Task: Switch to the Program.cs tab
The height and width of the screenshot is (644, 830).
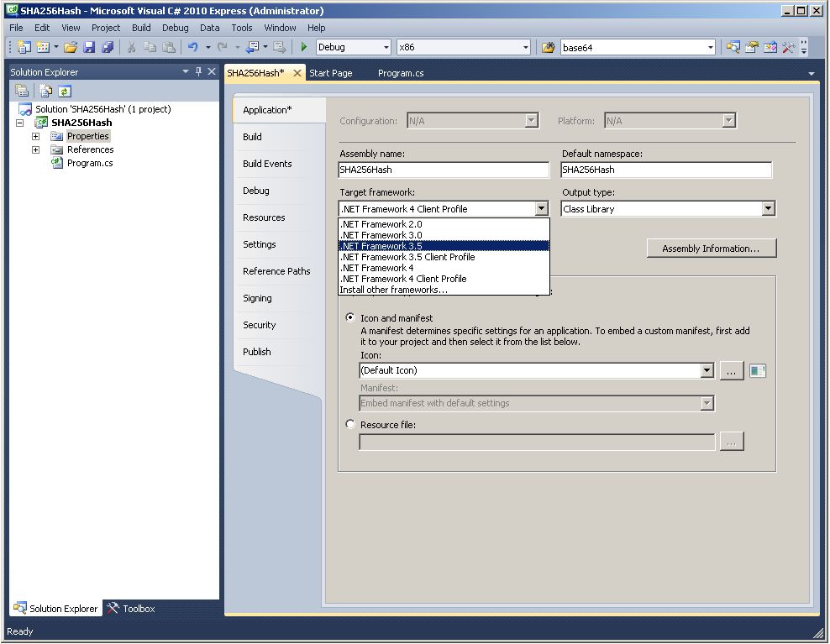Action: tap(401, 73)
